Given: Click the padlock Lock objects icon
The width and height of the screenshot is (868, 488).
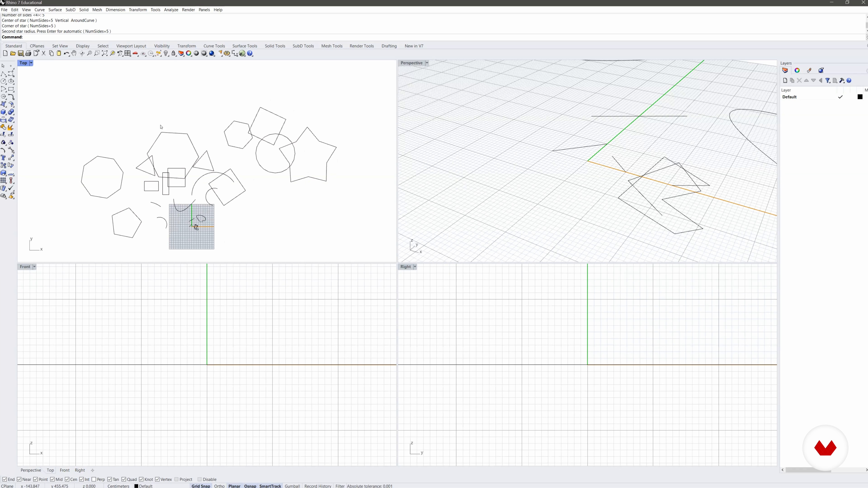Looking at the screenshot, I should pos(174,53).
